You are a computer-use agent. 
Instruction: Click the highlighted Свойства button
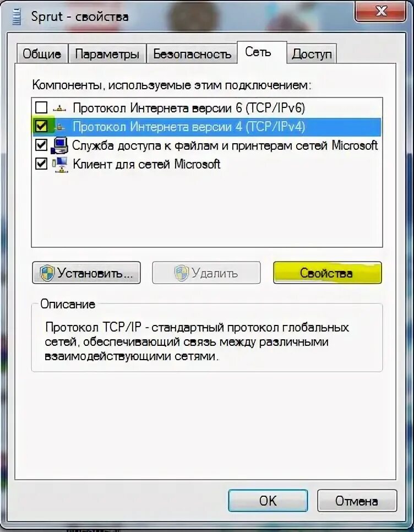pos(327,273)
